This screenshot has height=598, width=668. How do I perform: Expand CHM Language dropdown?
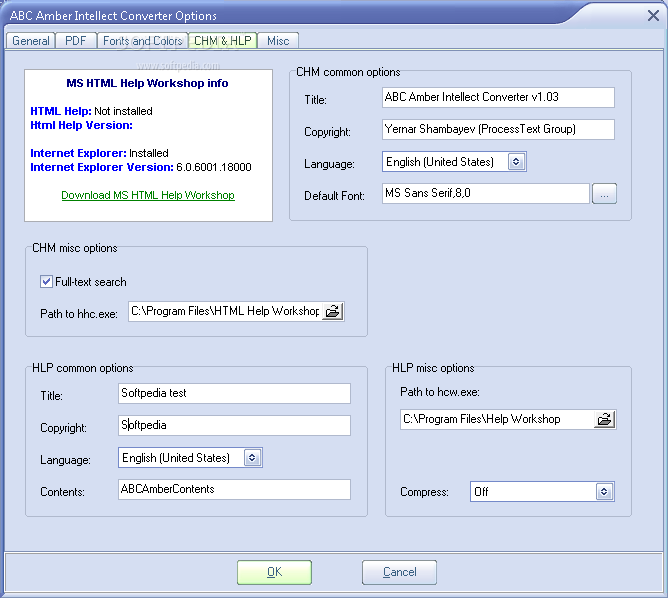point(516,162)
